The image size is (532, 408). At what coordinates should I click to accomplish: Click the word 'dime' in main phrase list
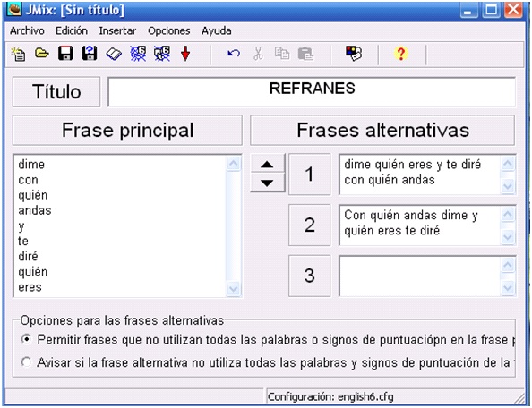point(31,165)
